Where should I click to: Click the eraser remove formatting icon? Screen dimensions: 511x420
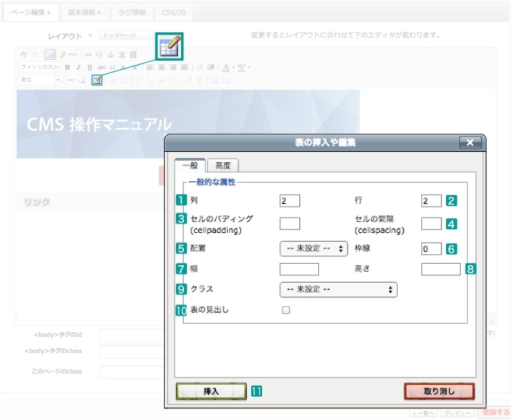point(82,80)
